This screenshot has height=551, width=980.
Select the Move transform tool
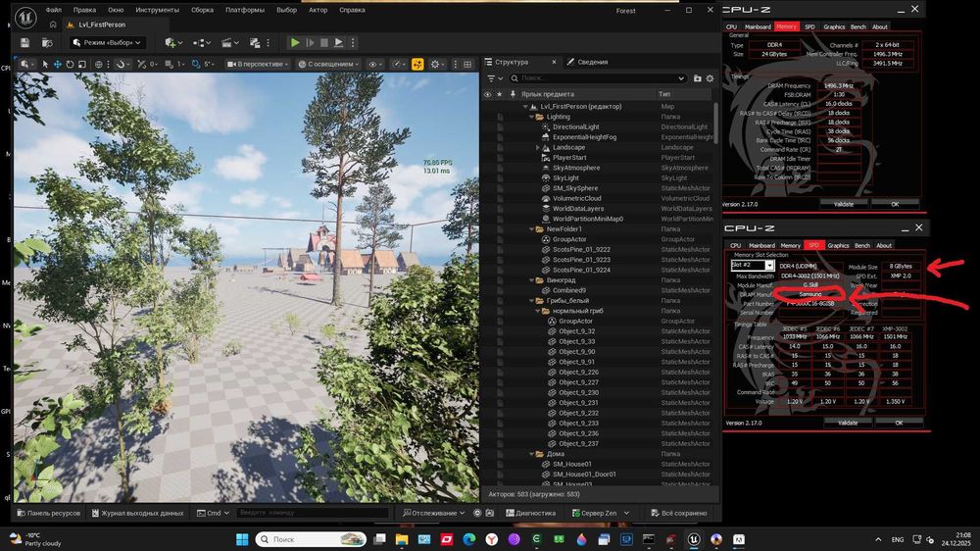57,65
